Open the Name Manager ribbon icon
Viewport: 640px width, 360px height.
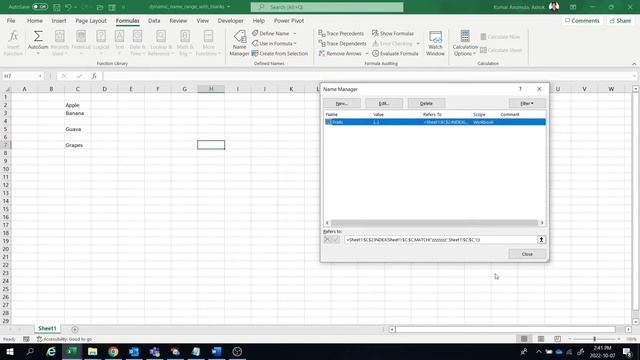pyautogui.click(x=239, y=42)
